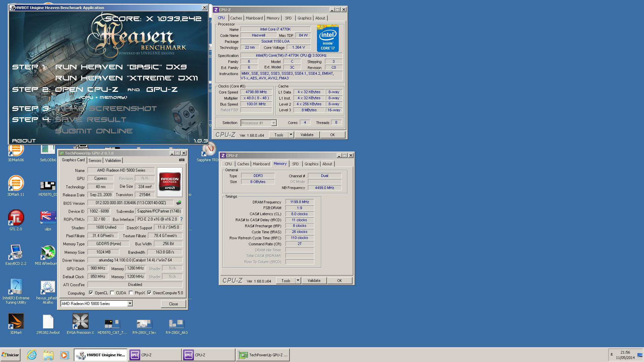The height and width of the screenshot is (362, 644).
Task: Open Internet Explorer from the taskbar
Action: tap(32, 355)
